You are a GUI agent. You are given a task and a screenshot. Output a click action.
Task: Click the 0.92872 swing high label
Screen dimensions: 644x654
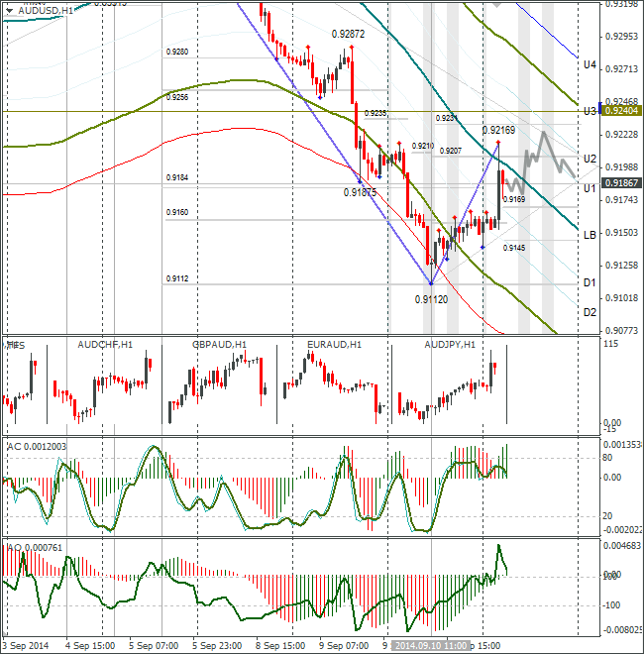[348, 35]
